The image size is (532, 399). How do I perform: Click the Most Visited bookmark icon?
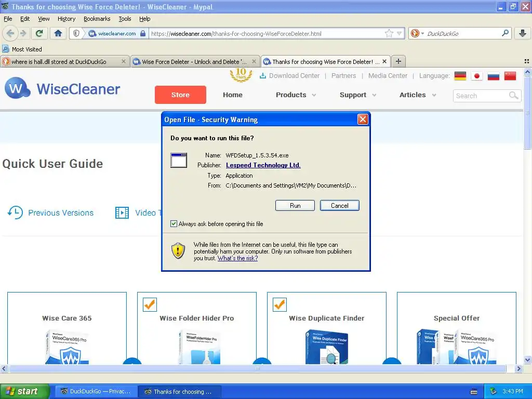click(5, 49)
